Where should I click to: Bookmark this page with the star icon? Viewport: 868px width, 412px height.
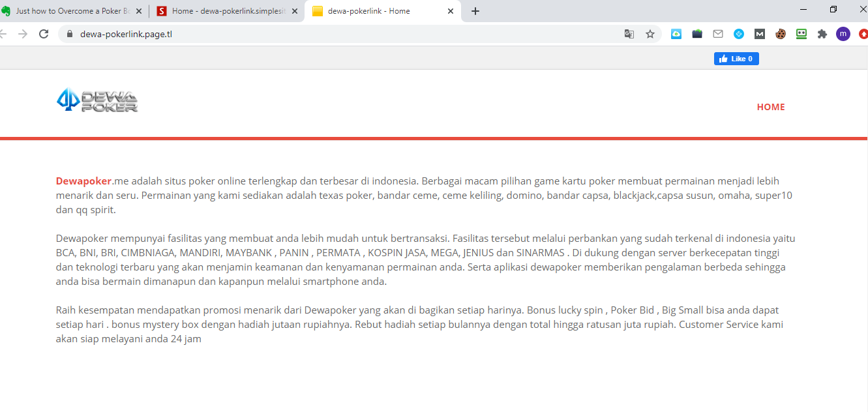(x=650, y=34)
